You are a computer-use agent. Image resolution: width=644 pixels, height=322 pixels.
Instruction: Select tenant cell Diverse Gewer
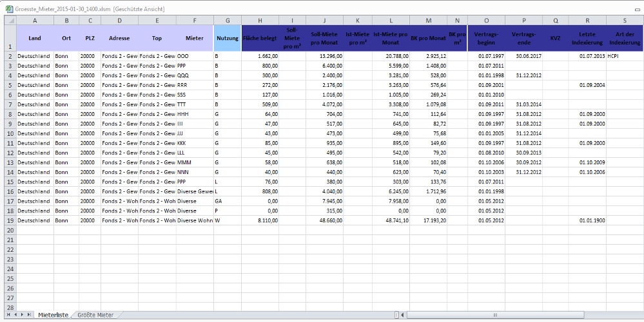pyautogui.click(x=195, y=191)
